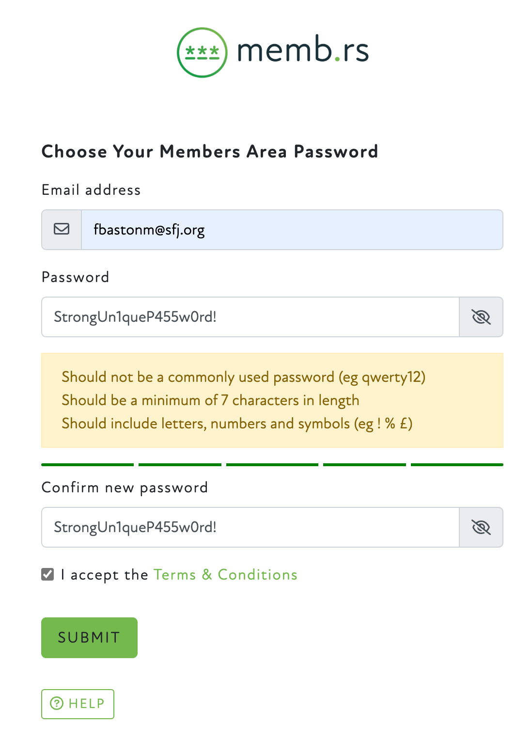Toggle visibility of Confirm new password field
Image resolution: width=532 pixels, height=756 pixels.
point(481,527)
